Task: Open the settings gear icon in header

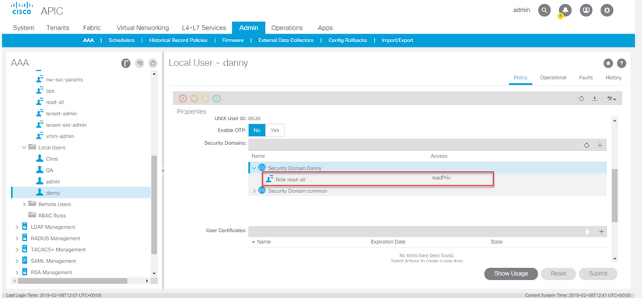Action: [x=607, y=11]
